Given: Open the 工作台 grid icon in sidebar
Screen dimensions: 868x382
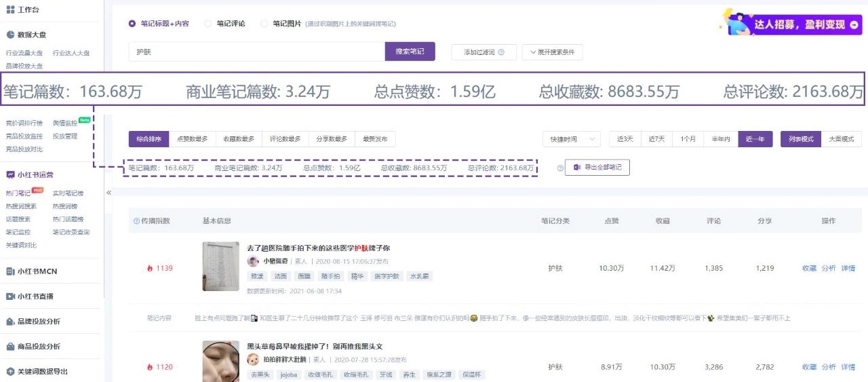Looking at the screenshot, I should click(x=10, y=9).
